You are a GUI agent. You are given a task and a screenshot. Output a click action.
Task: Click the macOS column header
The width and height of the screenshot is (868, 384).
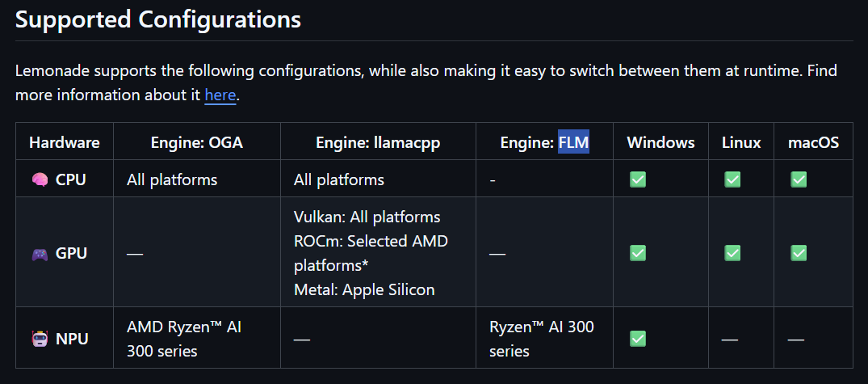tap(813, 143)
